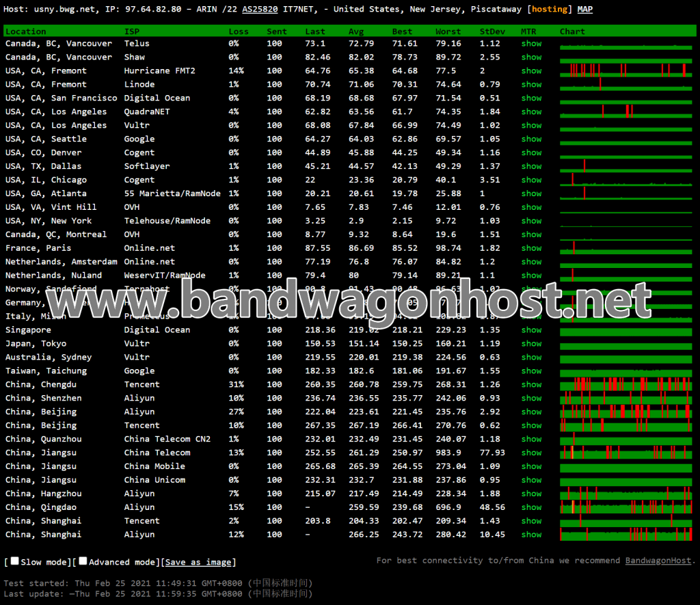This screenshot has width=700, height=605.
Task: Click the Chart column header
Action: pyautogui.click(x=572, y=31)
